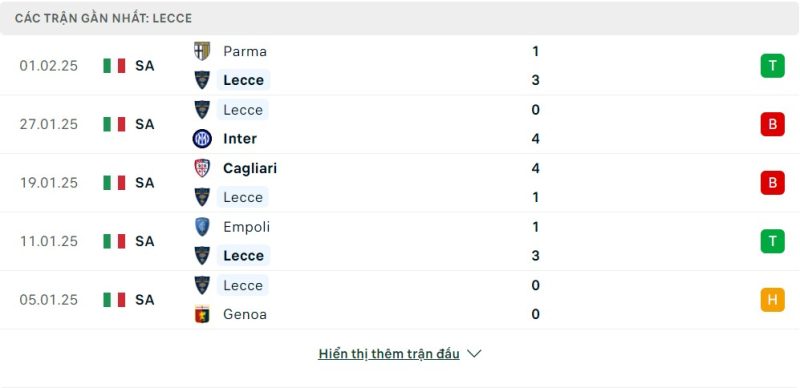
Task: Click the Genoa club crest icon
Action: (202, 314)
